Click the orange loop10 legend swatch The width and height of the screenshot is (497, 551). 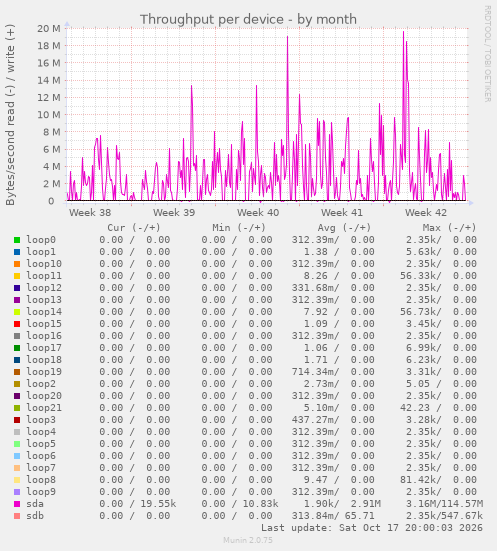(17, 264)
